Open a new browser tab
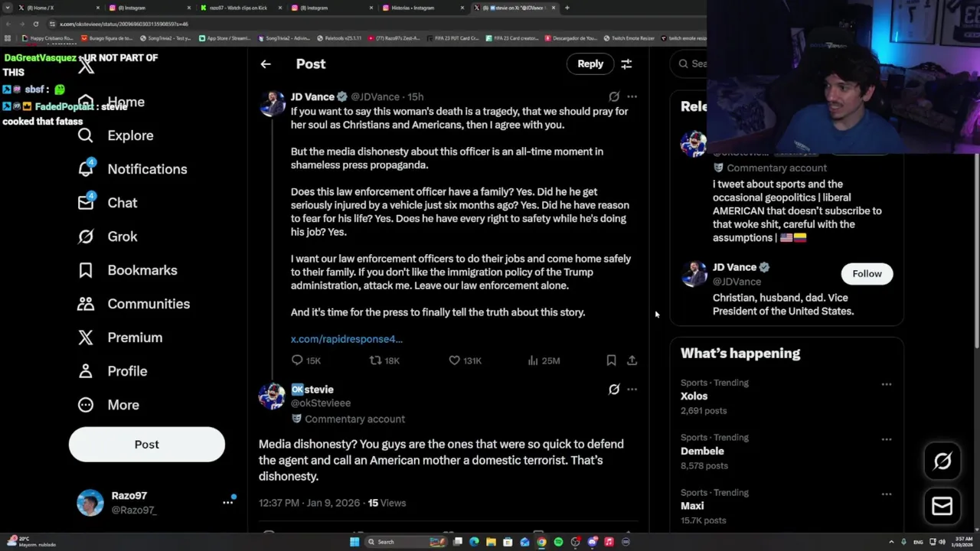Screen dimensions: 980x551 [567, 8]
